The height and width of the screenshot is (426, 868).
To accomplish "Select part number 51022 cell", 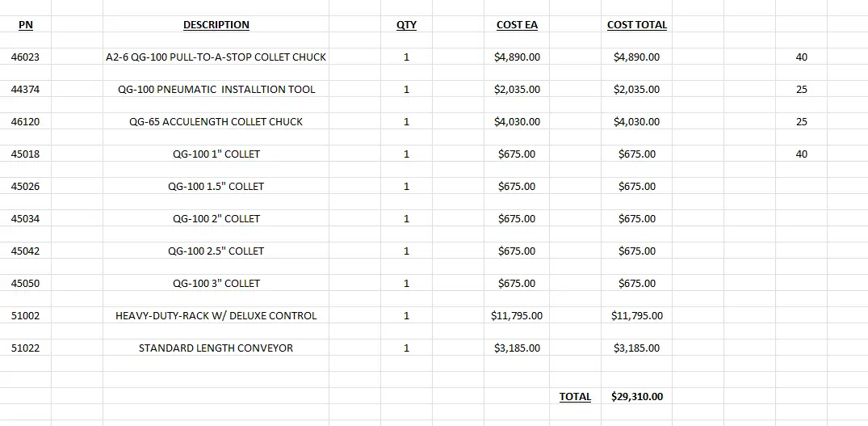I will pos(26,348).
